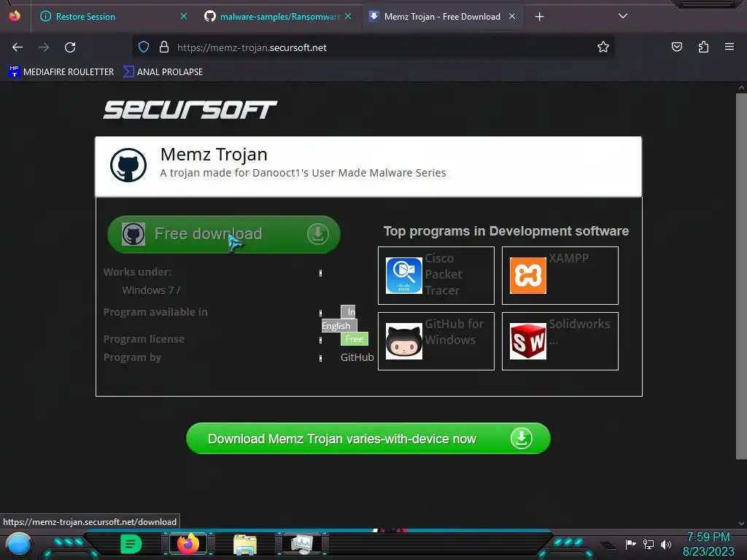Open system monitor taskbar icon
The image size is (747, 560).
point(302,544)
